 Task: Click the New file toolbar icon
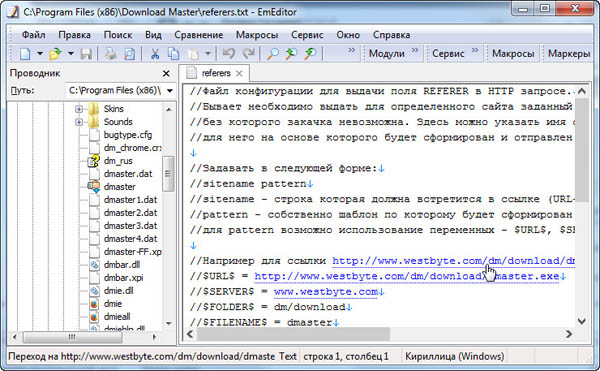[25, 54]
